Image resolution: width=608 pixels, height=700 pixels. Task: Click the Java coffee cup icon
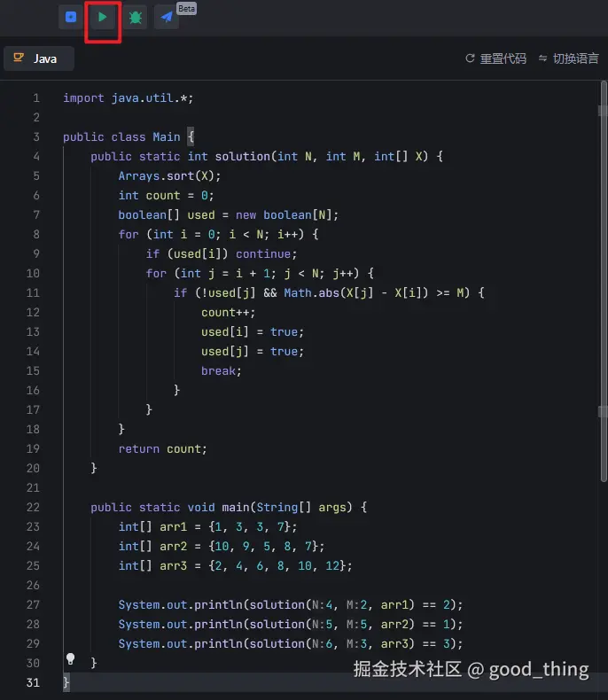point(19,58)
